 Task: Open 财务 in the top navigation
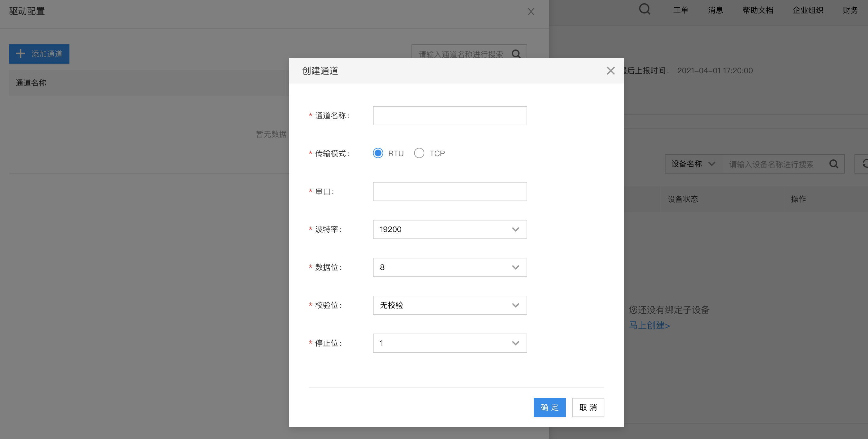click(850, 10)
